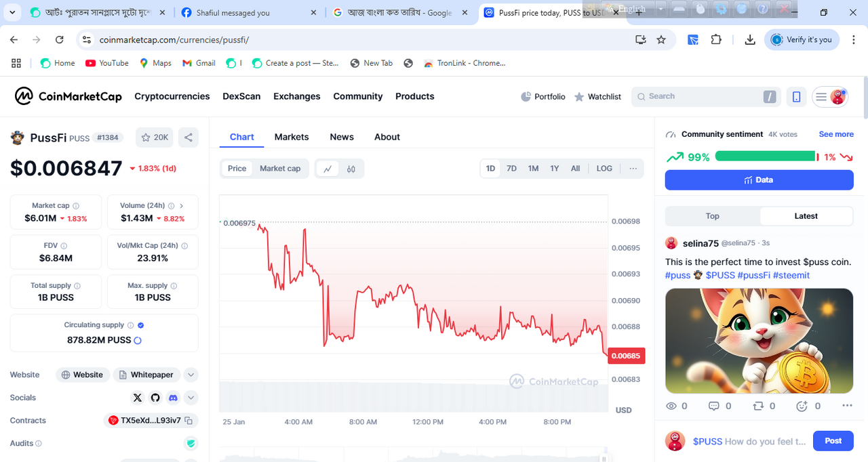Add a reaction to selina75's post
Image resolution: width=868 pixels, height=462 pixels.
[x=802, y=406]
